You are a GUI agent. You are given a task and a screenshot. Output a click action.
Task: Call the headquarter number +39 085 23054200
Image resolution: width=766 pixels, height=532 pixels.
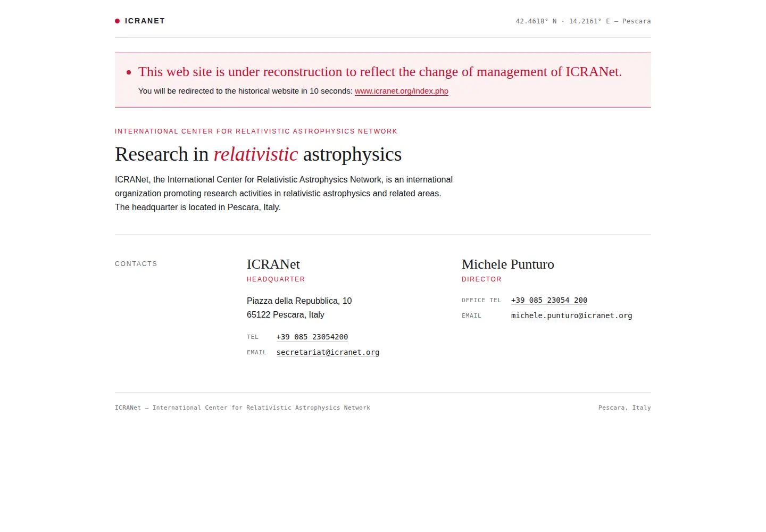(312, 337)
